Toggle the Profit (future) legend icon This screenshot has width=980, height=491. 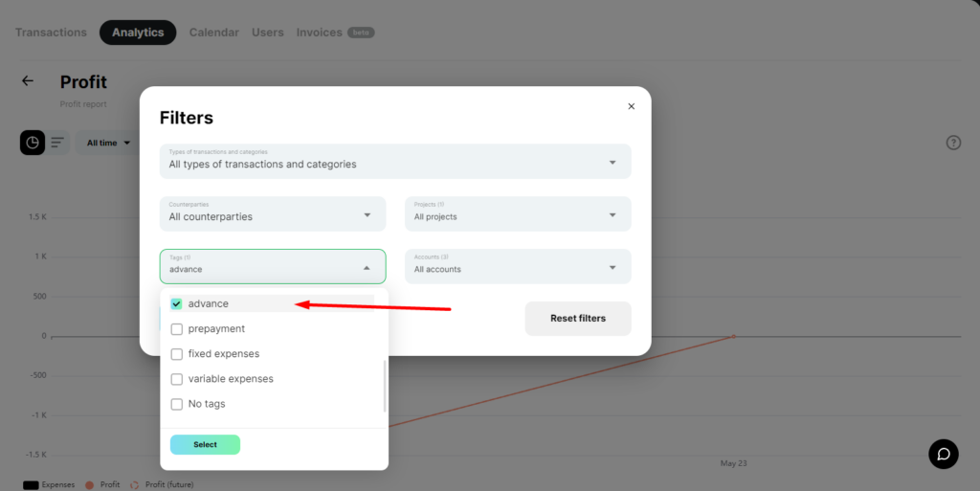tap(134, 484)
